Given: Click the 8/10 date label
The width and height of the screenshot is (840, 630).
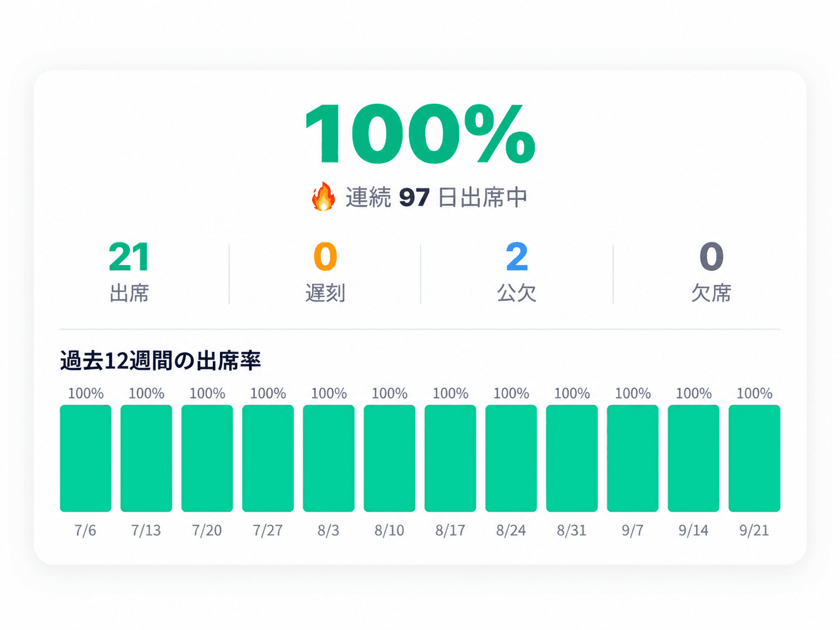Looking at the screenshot, I should point(389,530).
